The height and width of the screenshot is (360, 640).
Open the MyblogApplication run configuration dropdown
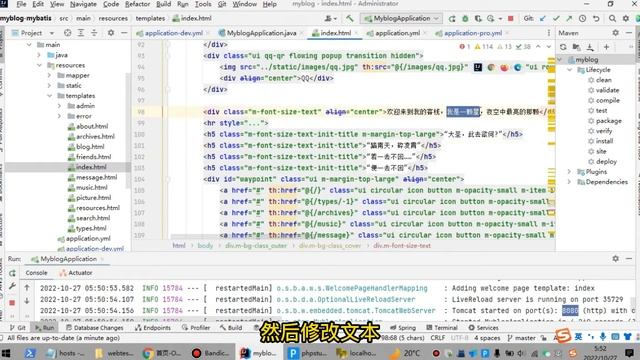[x=401, y=18]
